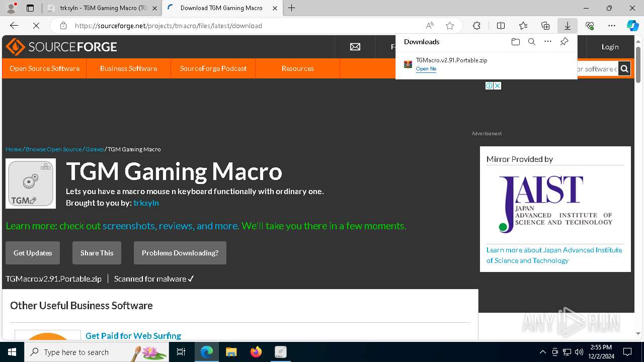
Task: Open the Business Software menu
Action: coord(128,68)
